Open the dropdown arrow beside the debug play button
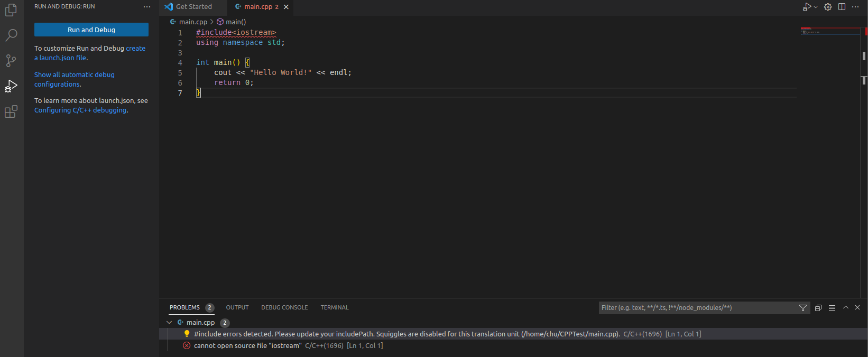The image size is (868, 357). coord(816,7)
